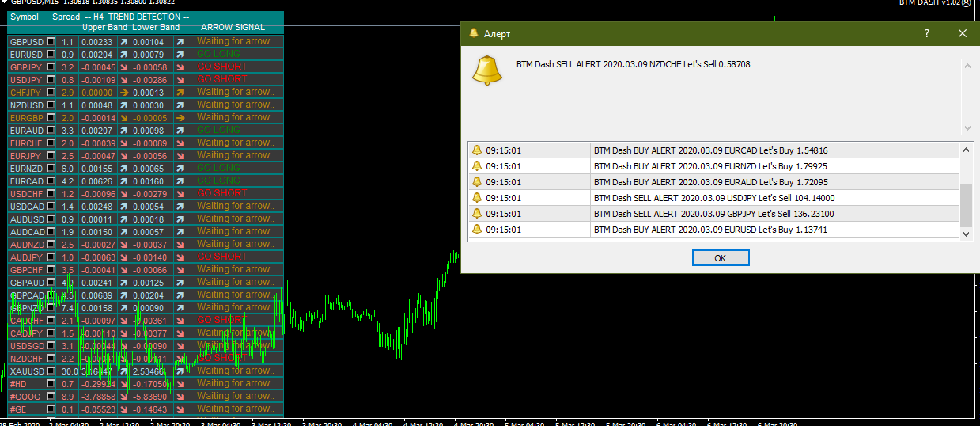Image resolution: width=980 pixels, height=426 pixels.
Task: Click GBPJPY upper band down arrow
Action: click(123, 67)
